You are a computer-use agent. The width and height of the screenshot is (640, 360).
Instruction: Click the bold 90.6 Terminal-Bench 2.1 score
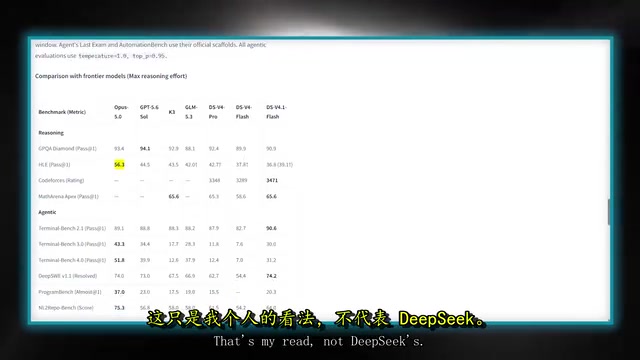pyautogui.click(x=271, y=228)
